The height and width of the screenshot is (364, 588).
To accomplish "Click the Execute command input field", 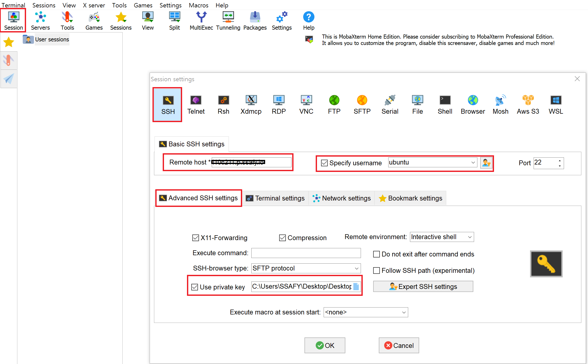I will [306, 253].
